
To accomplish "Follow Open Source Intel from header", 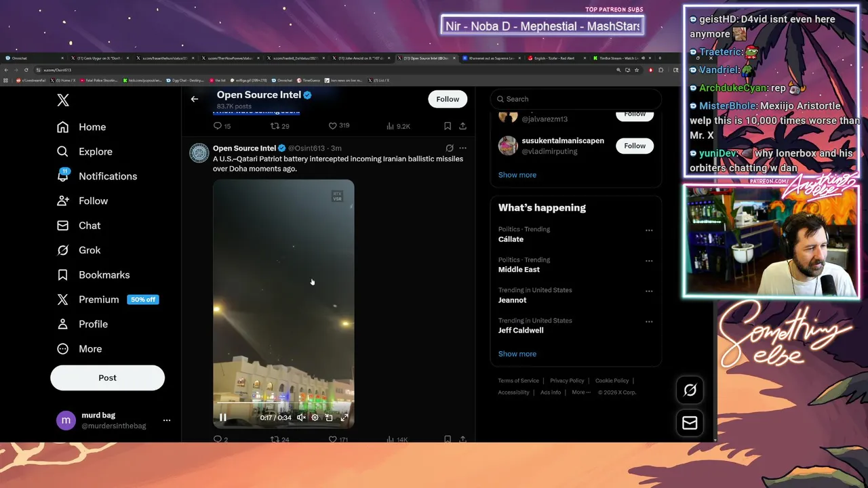I will click(448, 99).
